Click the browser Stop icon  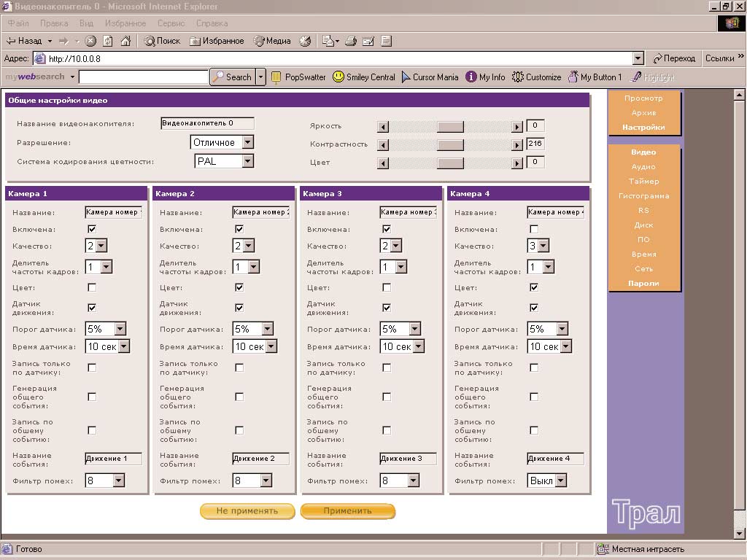pyautogui.click(x=90, y=41)
